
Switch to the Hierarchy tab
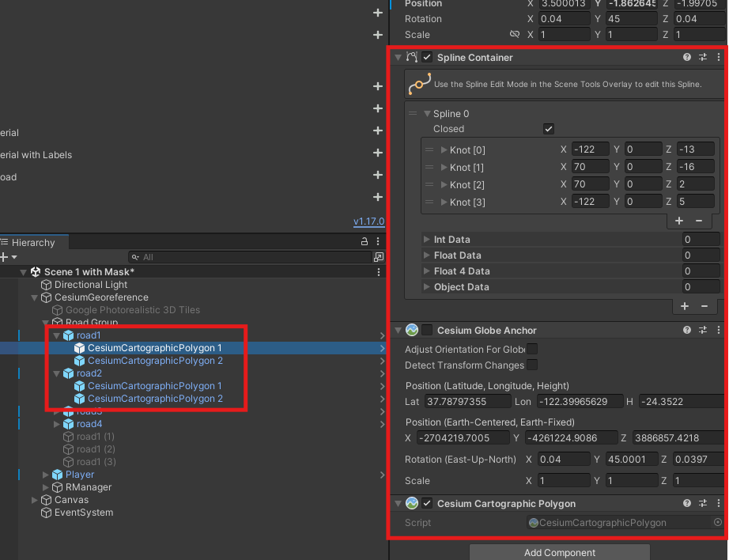(34, 242)
